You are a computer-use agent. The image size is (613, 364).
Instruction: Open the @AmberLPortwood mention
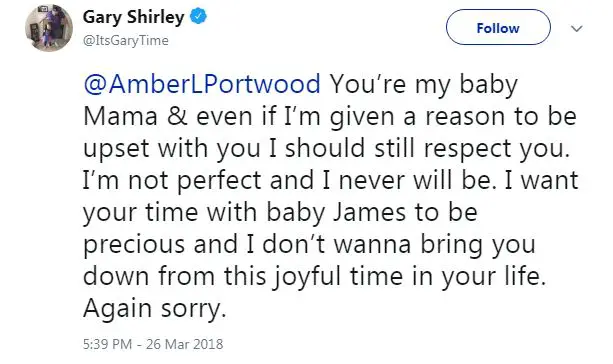pyautogui.click(x=202, y=84)
